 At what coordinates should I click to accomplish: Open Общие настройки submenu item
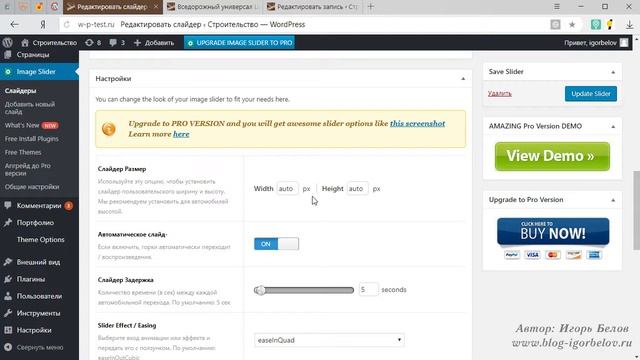click(x=32, y=187)
